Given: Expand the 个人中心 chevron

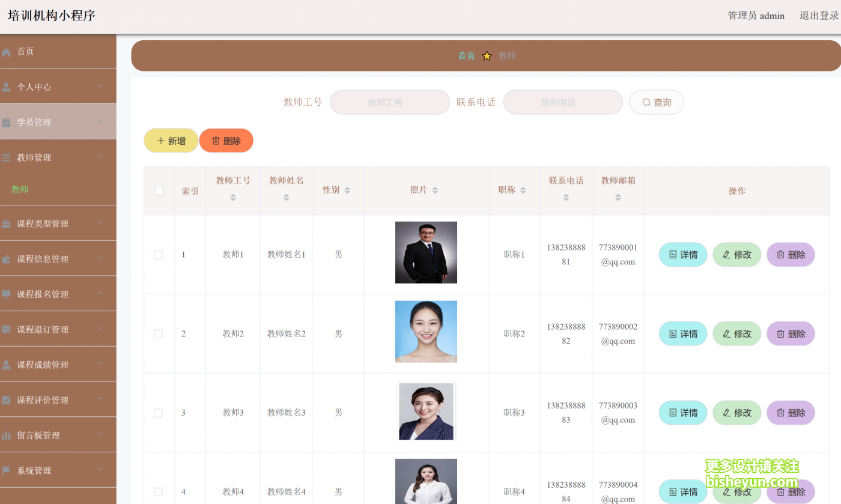Looking at the screenshot, I should [x=100, y=86].
